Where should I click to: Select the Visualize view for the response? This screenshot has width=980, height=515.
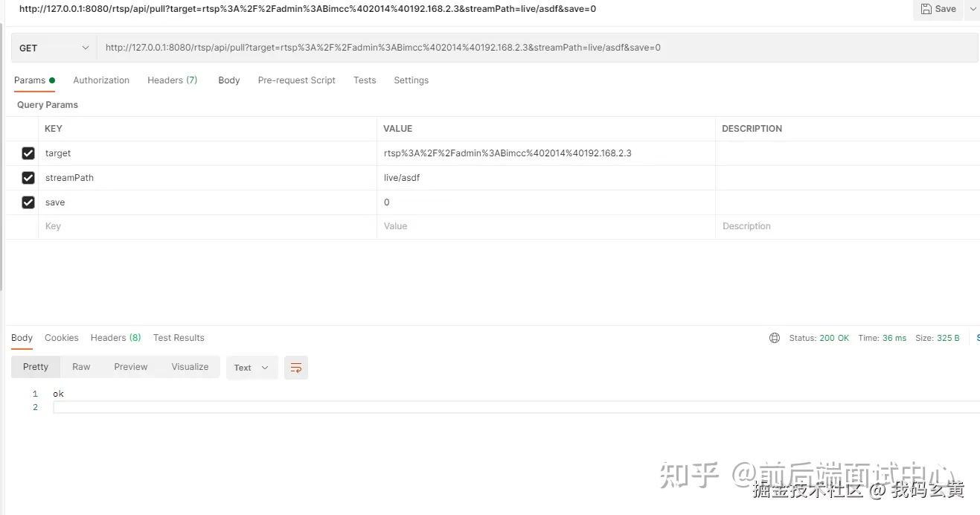point(189,366)
